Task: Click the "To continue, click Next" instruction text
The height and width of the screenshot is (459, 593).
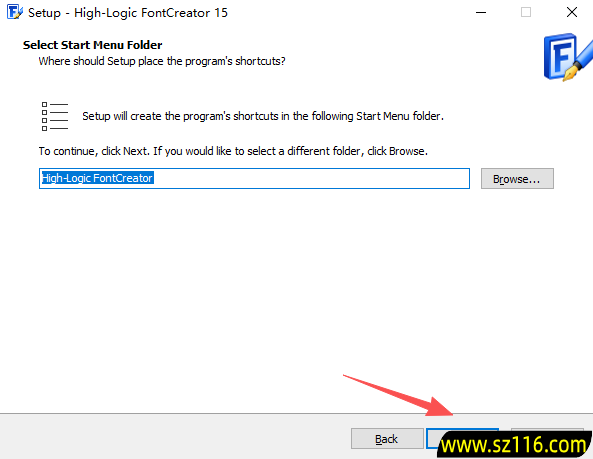Action: pos(233,151)
